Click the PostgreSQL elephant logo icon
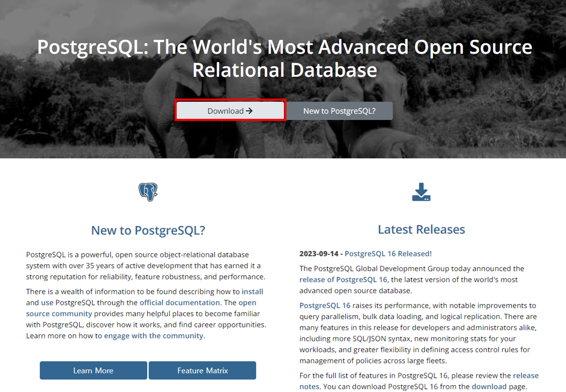 (x=148, y=192)
